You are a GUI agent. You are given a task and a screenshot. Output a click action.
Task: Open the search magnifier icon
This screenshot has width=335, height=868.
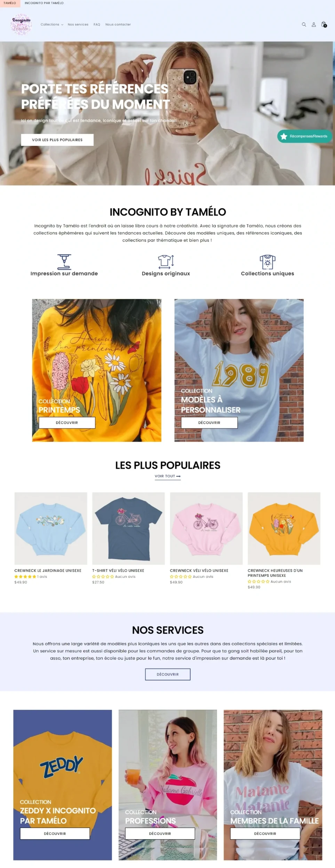tap(304, 24)
